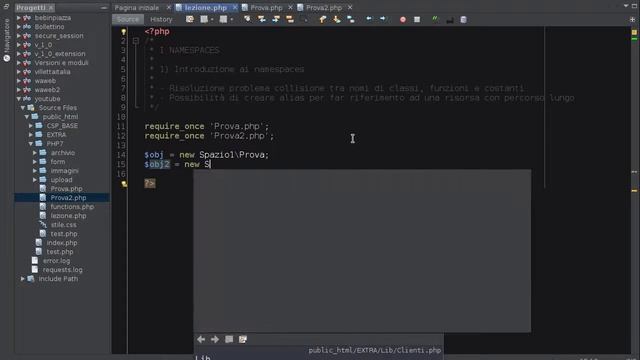Expand the Include Path node
The image size is (640, 360).
pos(22,279)
